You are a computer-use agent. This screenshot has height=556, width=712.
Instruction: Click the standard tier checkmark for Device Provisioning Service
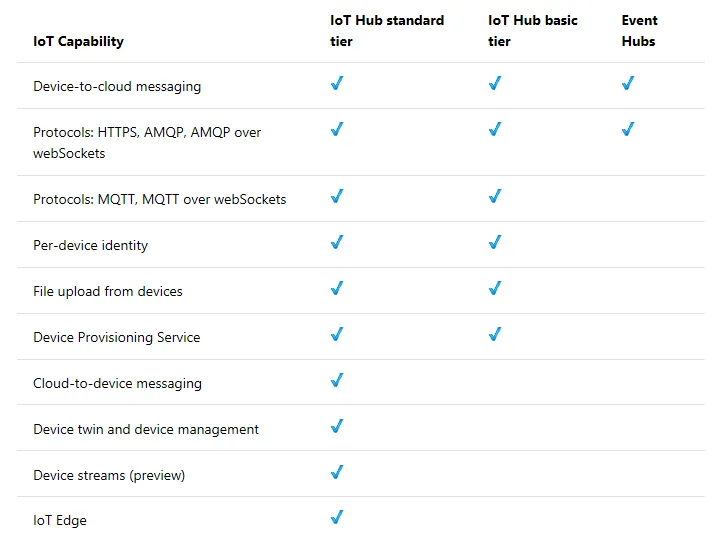pyautogui.click(x=337, y=335)
